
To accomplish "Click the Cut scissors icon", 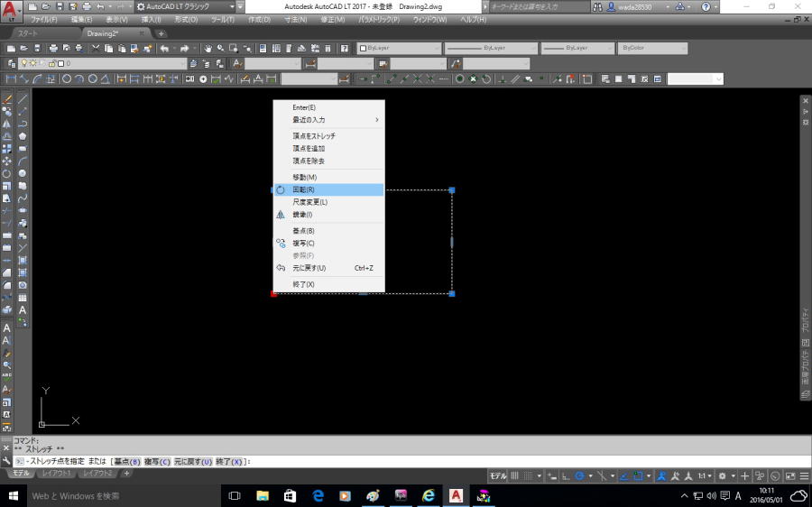I will (x=96, y=48).
